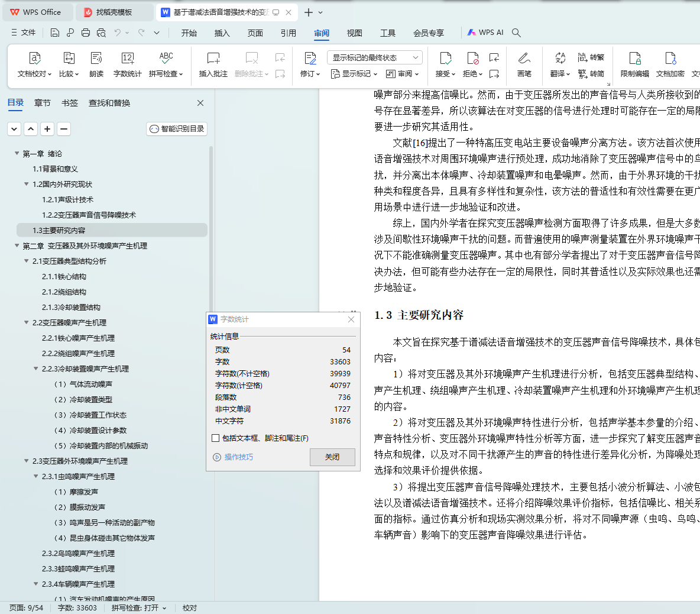Collapse the 2.2.3冷却装置噪声产生机理 node
This screenshot has height=614, width=700.
pyautogui.click(x=36, y=369)
